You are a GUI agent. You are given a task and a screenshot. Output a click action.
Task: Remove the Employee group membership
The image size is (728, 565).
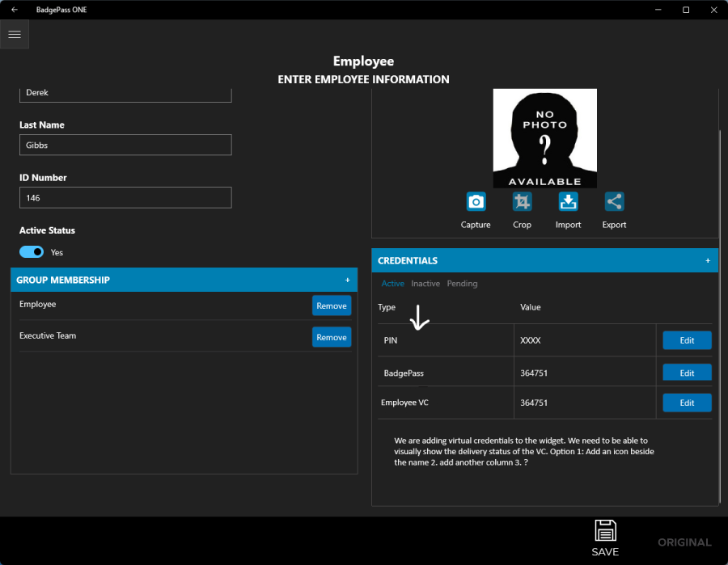[x=332, y=306]
